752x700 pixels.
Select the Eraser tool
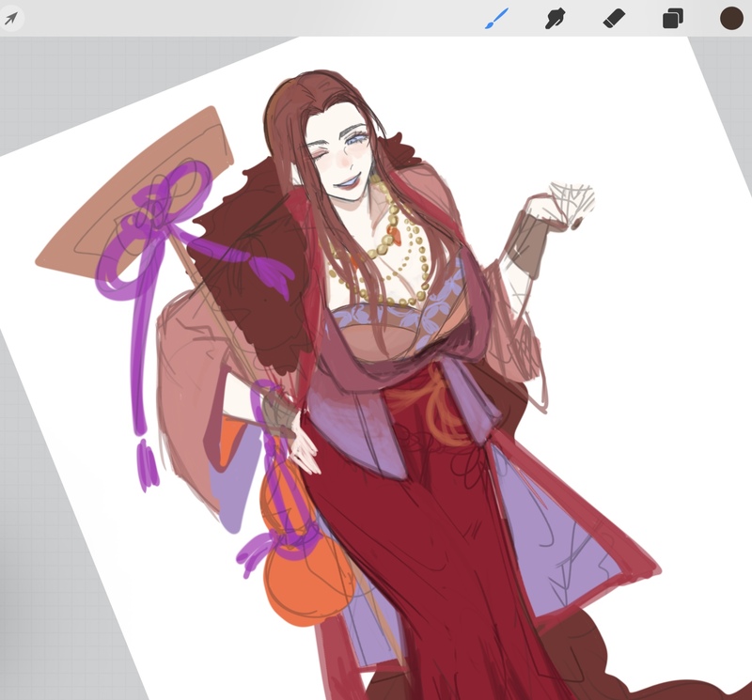pyautogui.click(x=613, y=18)
